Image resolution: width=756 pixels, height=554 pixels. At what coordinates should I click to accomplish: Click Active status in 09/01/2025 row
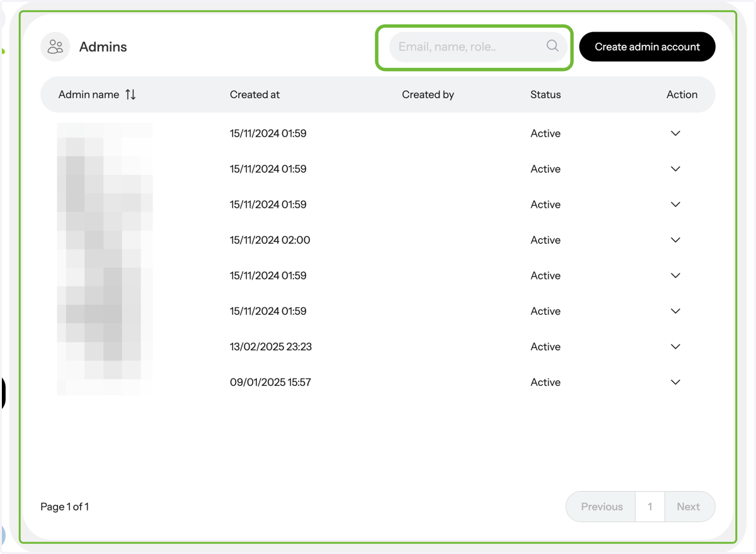546,382
